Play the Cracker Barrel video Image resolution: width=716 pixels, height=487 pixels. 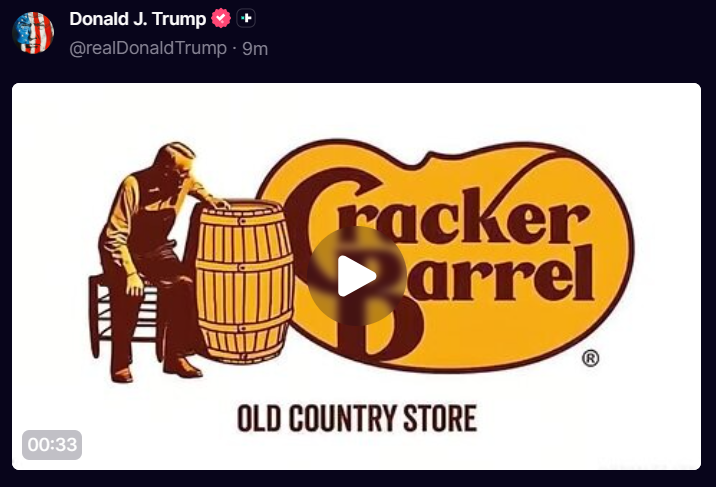point(356,276)
